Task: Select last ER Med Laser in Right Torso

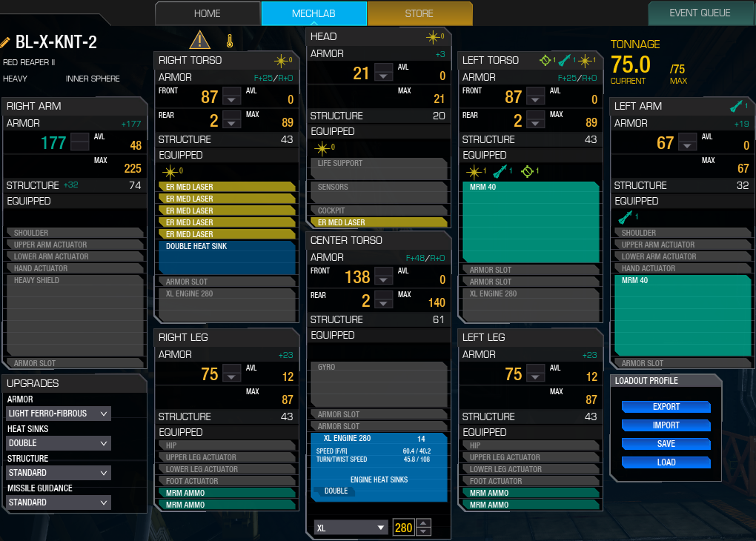Action: 227,234
